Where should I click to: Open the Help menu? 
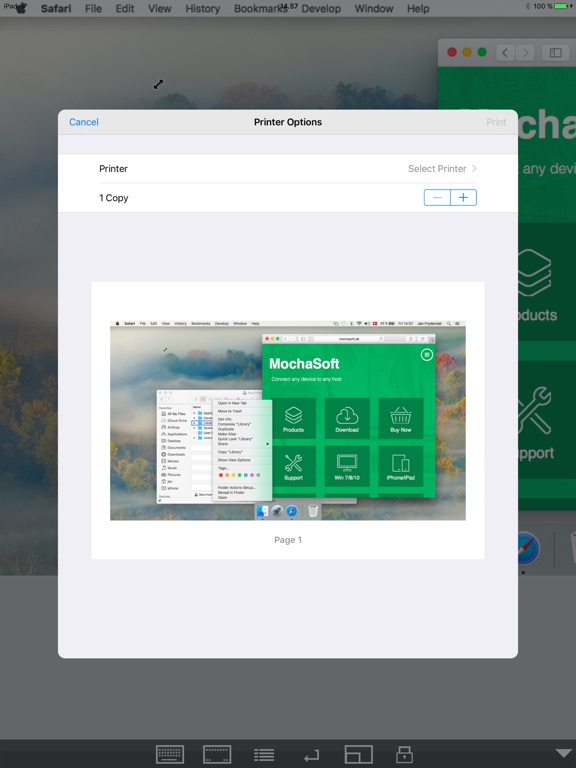418,8
